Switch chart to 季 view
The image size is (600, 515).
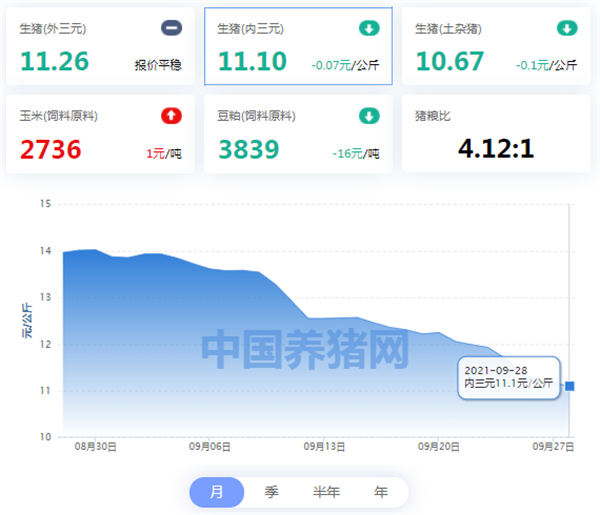tap(271, 492)
